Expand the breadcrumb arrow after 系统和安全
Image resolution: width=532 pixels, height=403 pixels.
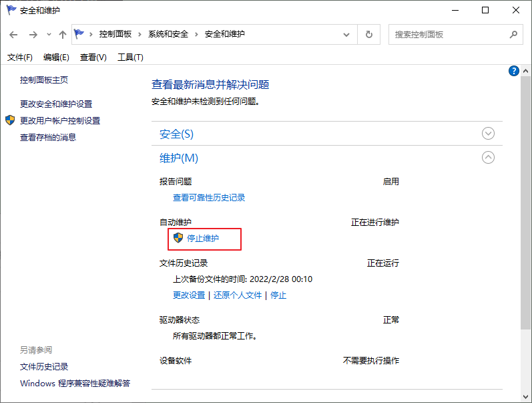click(x=196, y=34)
